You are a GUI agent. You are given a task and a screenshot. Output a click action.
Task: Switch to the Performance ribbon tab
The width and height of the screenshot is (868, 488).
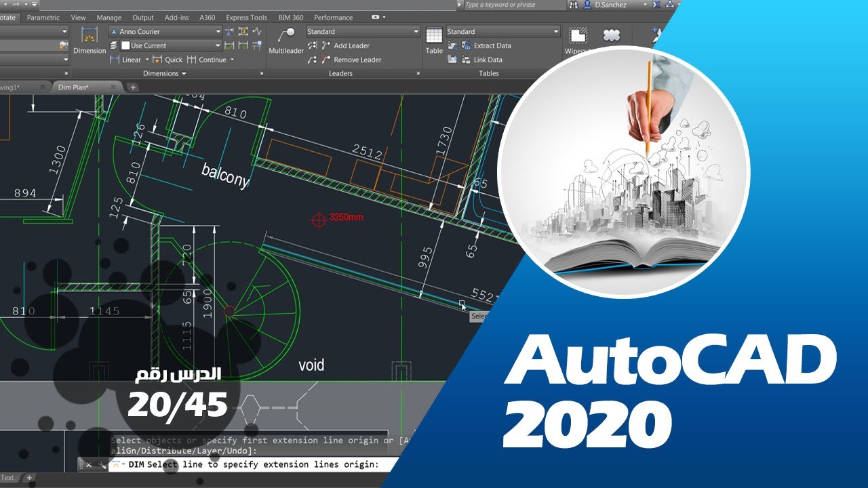pyautogui.click(x=334, y=18)
